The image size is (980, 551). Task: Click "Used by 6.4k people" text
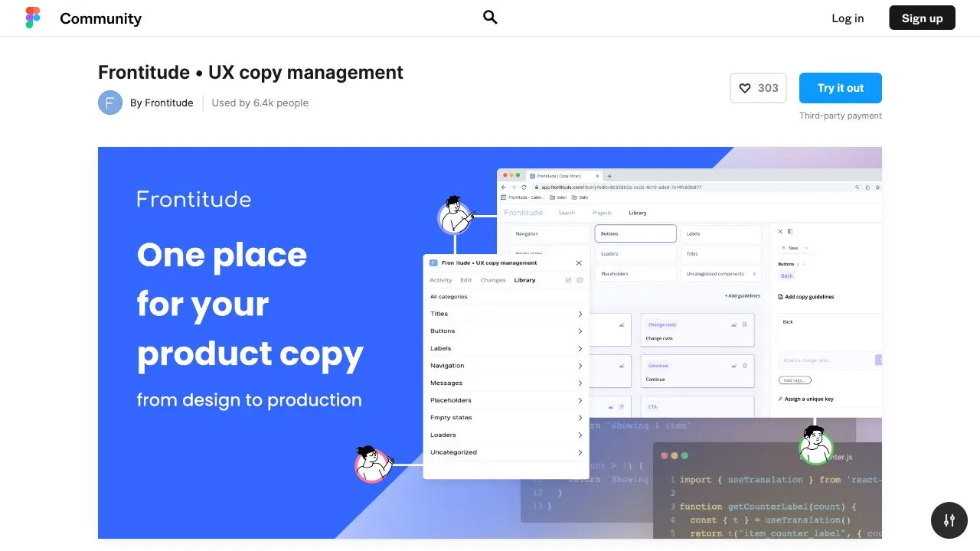point(260,103)
